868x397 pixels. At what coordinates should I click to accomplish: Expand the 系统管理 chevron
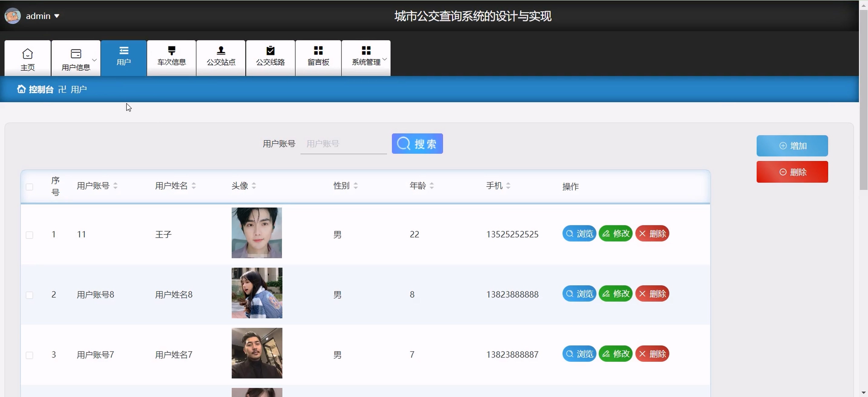[x=385, y=59]
